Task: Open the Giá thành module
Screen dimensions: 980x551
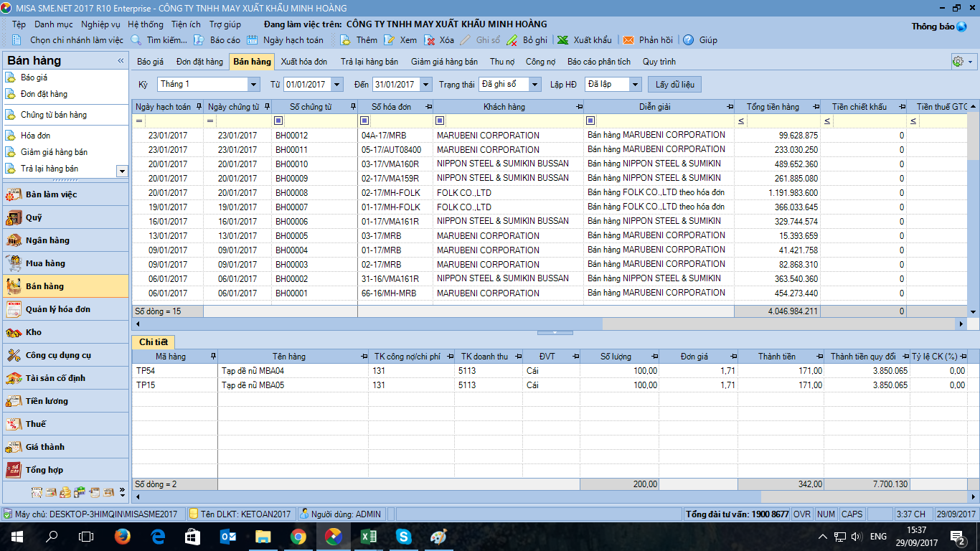Action: click(x=65, y=447)
